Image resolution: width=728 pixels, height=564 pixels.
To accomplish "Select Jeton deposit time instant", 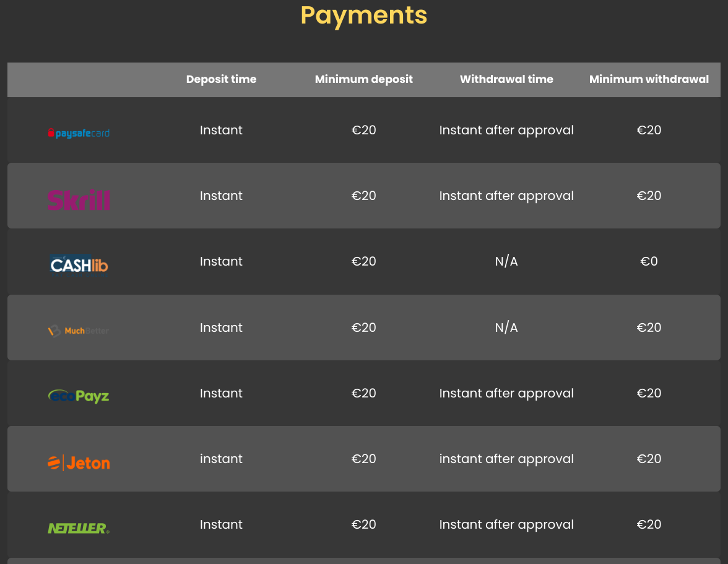I will [x=221, y=459].
